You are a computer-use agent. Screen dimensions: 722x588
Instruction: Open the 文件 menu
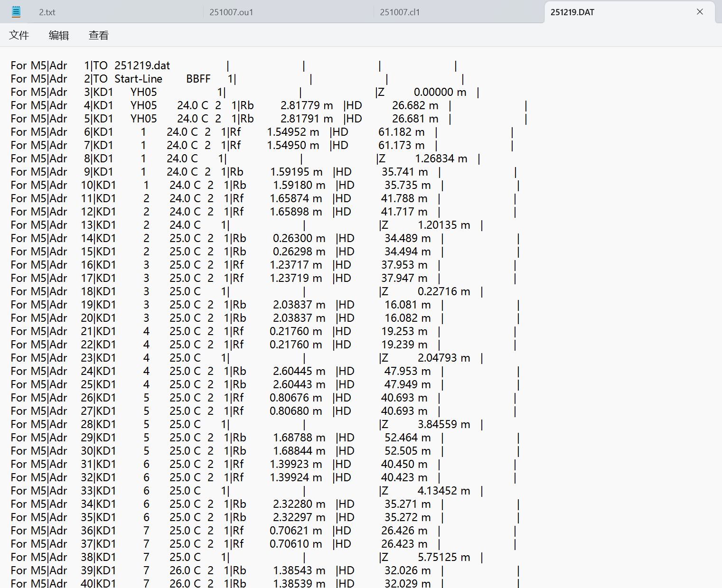tap(19, 35)
